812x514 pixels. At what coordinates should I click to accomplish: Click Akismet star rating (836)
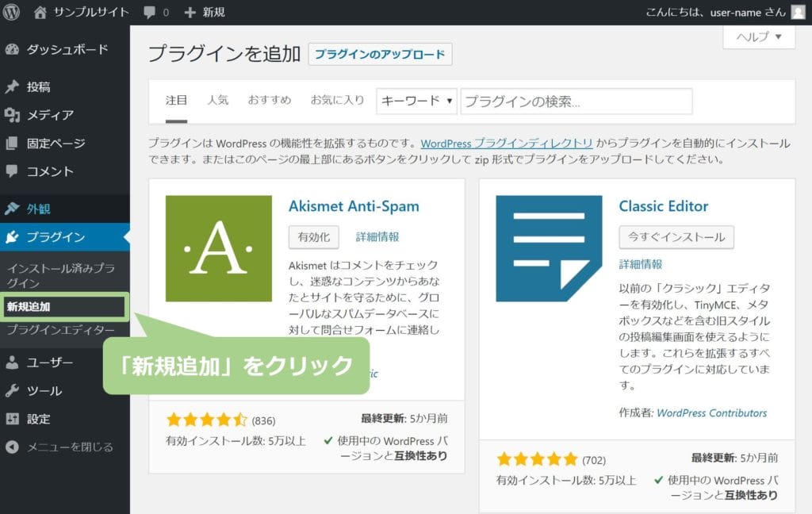pos(207,420)
